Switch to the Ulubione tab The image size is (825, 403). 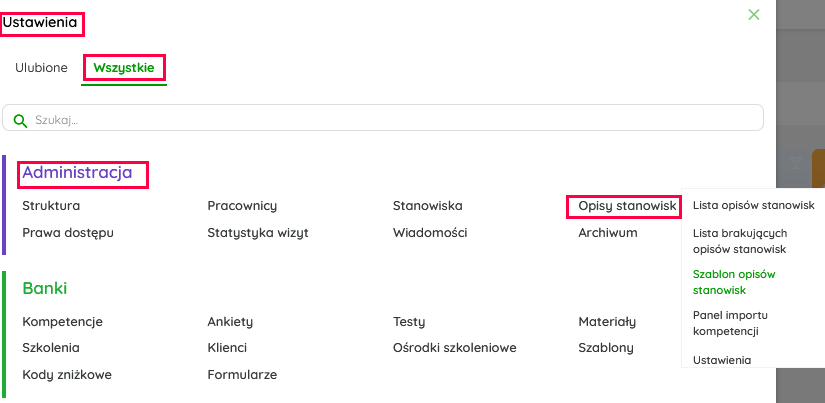[41, 68]
